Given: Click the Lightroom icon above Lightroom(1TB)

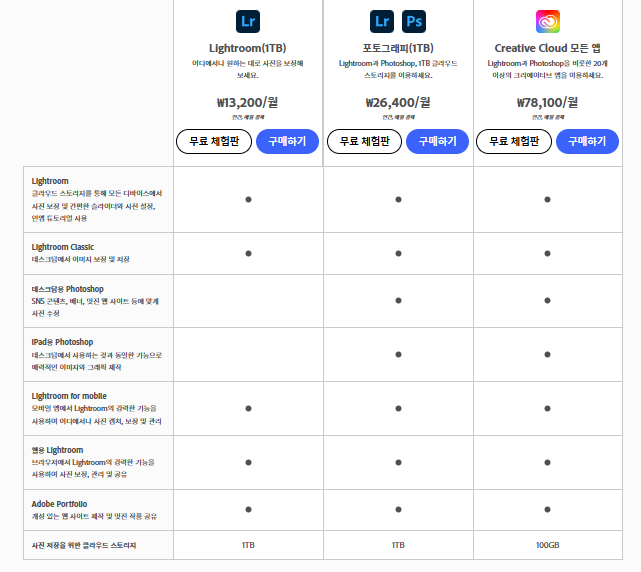Looking at the screenshot, I should 248,21.
